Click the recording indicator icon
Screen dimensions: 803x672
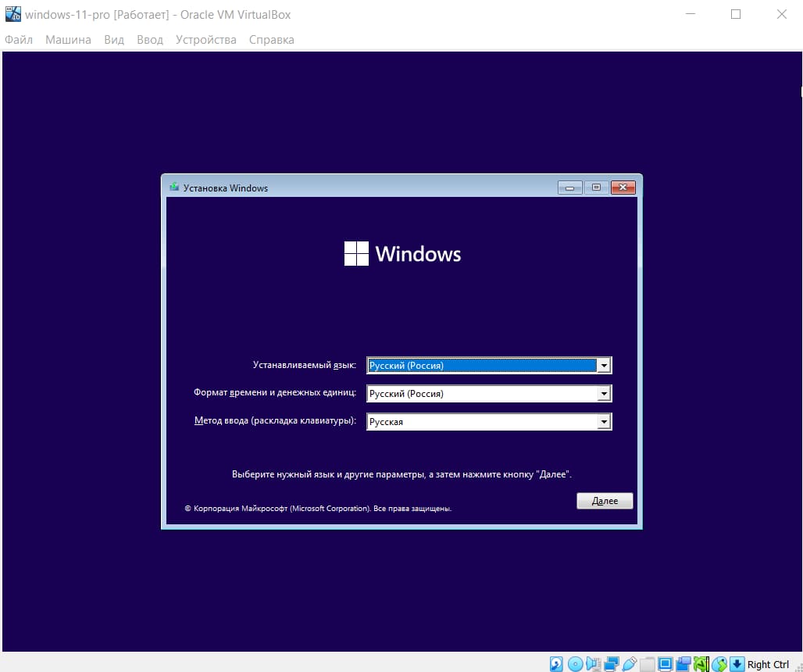coord(683,664)
